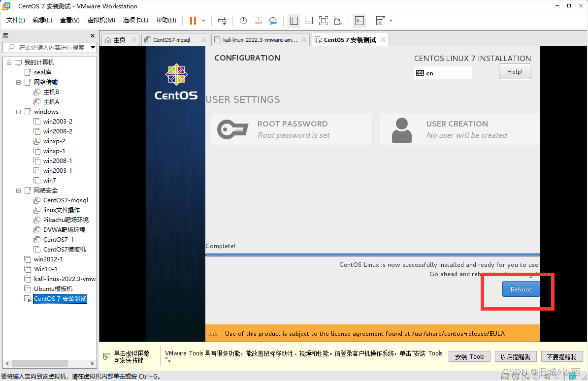The width and height of the screenshot is (588, 381).
Task: Select linux文件操作 virtual machine
Action: [x=62, y=210]
